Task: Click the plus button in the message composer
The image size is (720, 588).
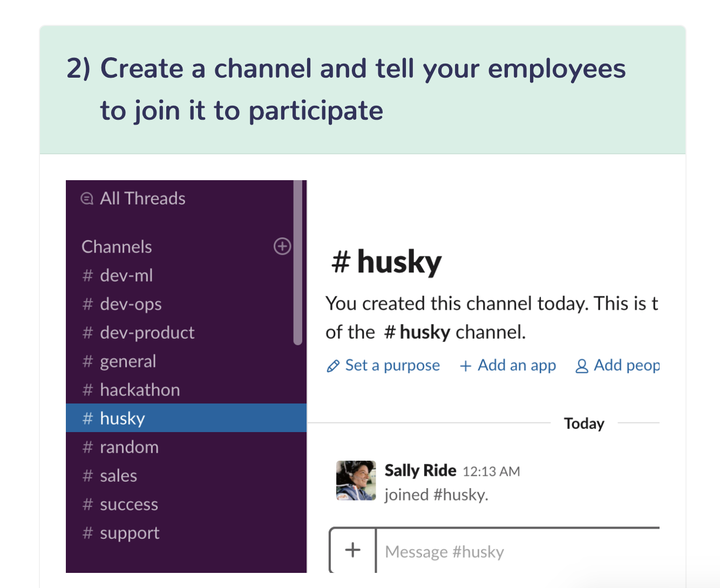Action: 353,550
